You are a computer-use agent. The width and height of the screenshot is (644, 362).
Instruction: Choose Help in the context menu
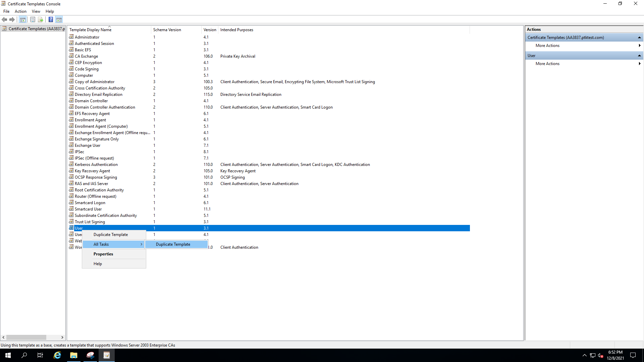(114, 264)
